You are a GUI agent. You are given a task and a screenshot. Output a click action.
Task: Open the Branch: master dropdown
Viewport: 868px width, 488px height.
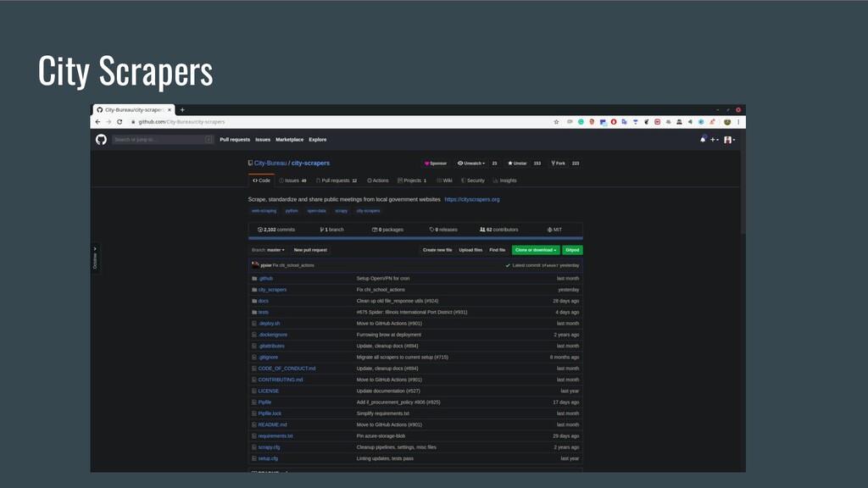tap(268, 250)
